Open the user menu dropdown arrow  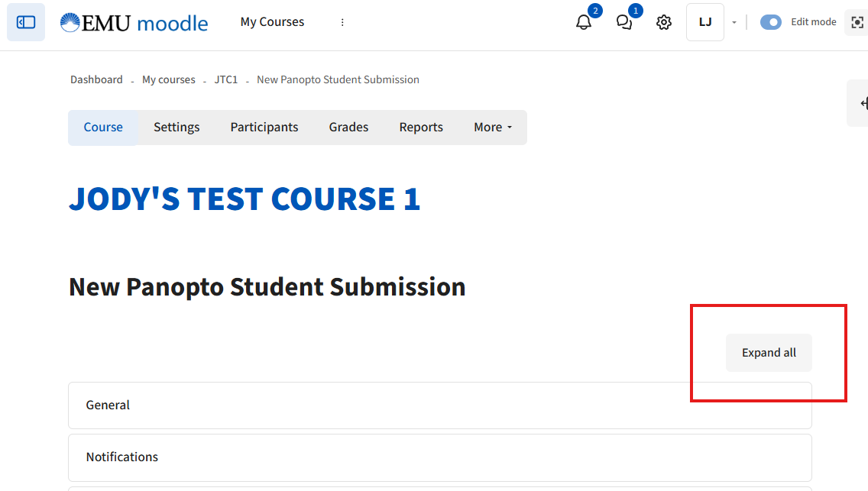point(734,22)
